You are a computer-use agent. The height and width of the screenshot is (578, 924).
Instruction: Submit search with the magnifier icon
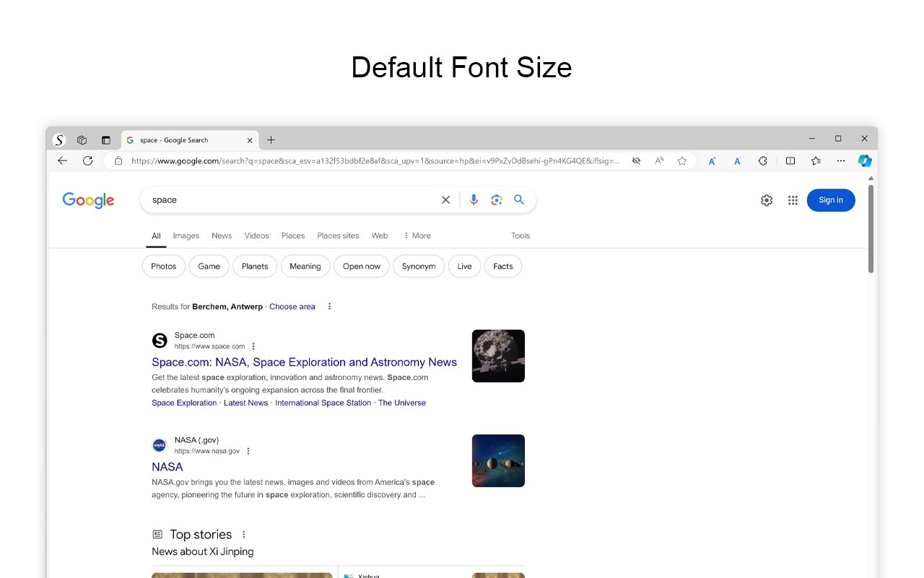click(x=519, y=200)
